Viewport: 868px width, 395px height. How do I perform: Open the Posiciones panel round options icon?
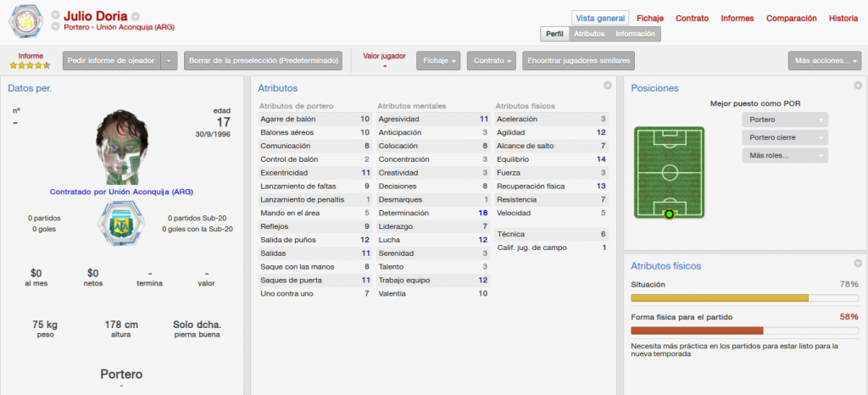[858, 86]
